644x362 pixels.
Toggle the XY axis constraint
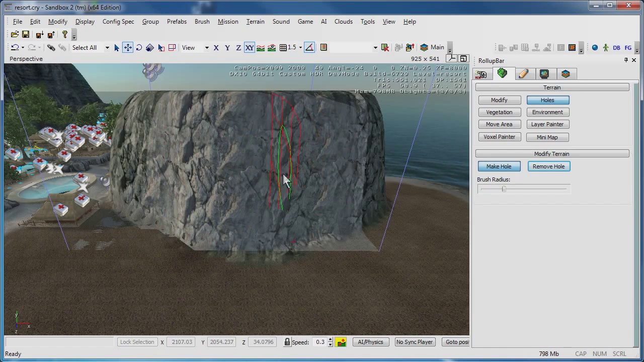point(249,48)
